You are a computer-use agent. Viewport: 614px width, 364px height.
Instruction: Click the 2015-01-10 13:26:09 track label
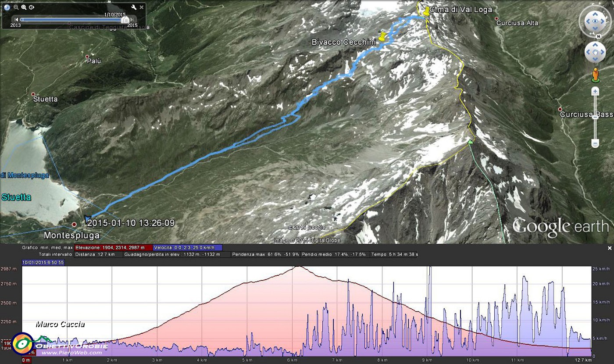tap(131, 223)
